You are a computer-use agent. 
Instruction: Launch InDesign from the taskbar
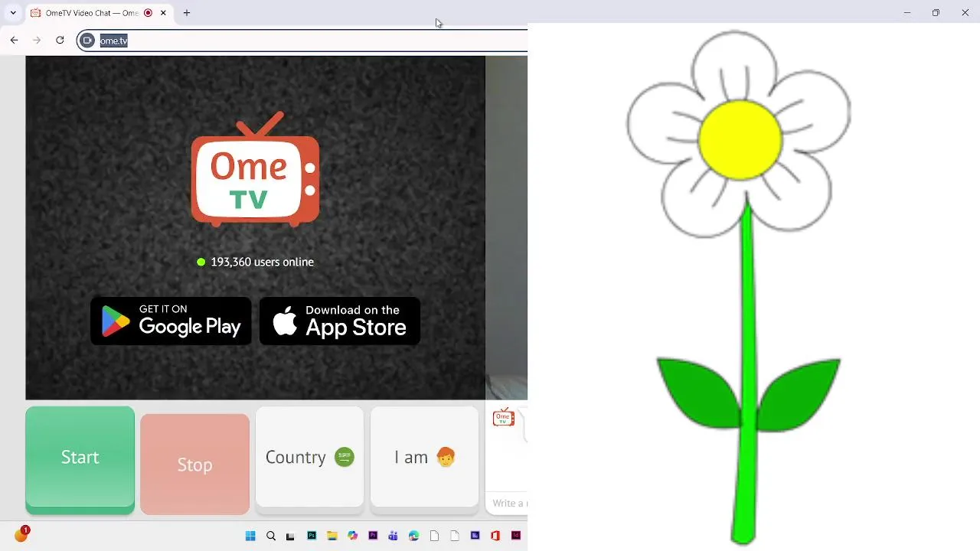[516, 536]
